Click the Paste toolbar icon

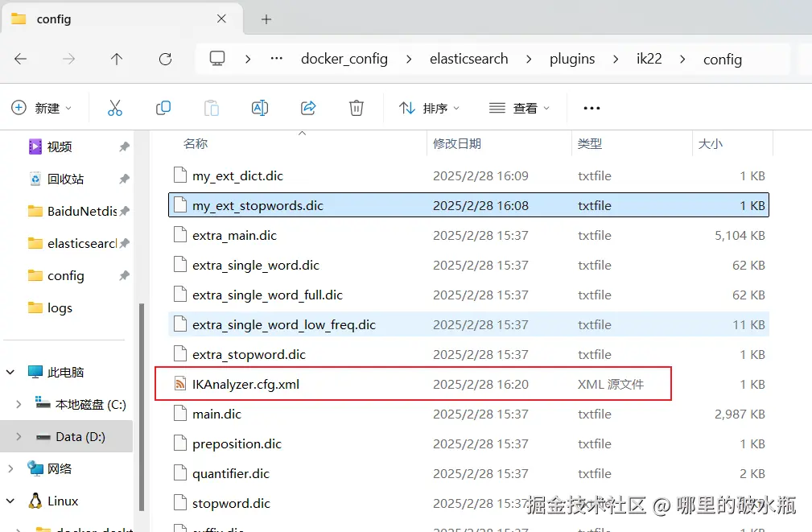pos(212,108)
